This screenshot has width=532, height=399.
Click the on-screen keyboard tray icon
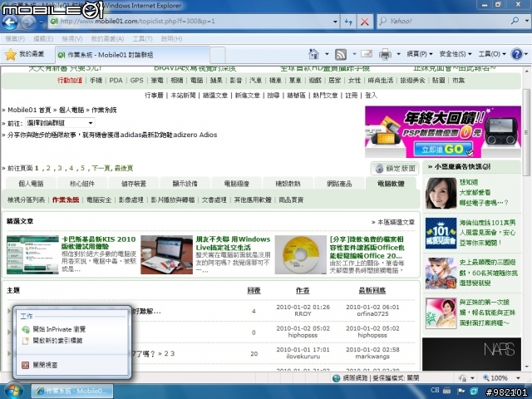[x=447, y=391]
